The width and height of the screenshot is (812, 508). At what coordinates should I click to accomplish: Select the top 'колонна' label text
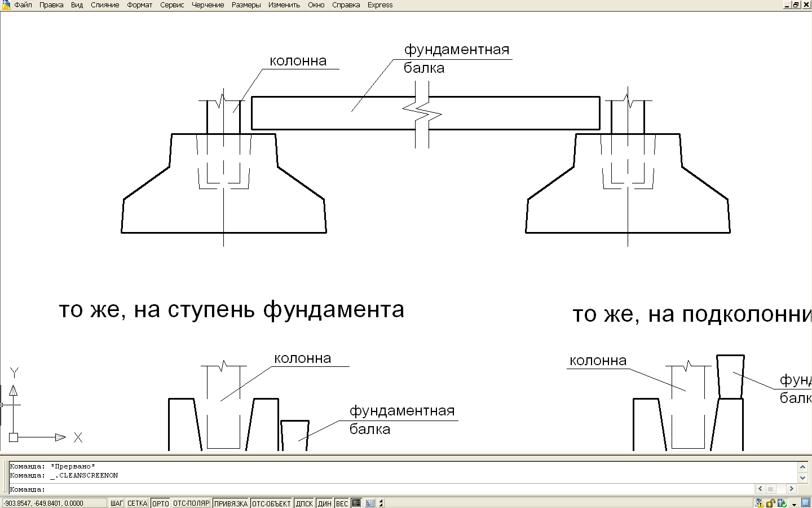coord(298,61)
